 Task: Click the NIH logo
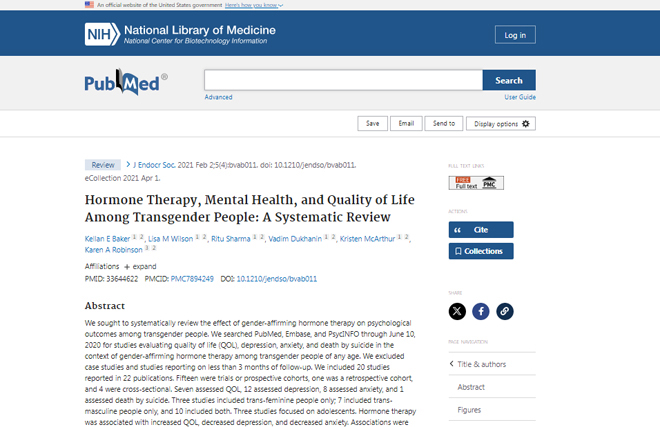click(x=102, y=34)
